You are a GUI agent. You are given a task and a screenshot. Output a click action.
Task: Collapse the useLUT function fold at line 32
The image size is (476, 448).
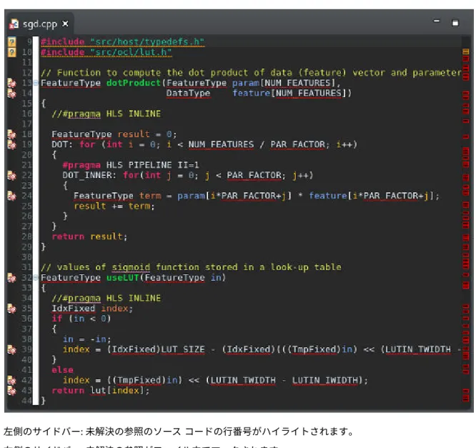(36, 277)
